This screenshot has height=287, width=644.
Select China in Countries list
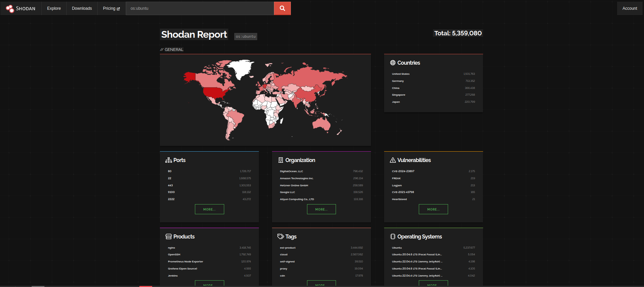tap(433, 88)
